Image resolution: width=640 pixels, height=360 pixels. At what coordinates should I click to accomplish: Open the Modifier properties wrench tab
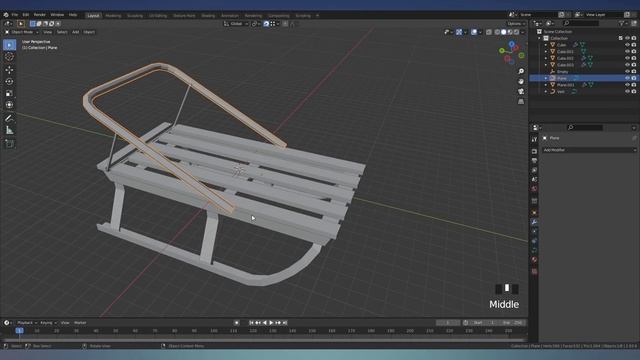(534, 222)
